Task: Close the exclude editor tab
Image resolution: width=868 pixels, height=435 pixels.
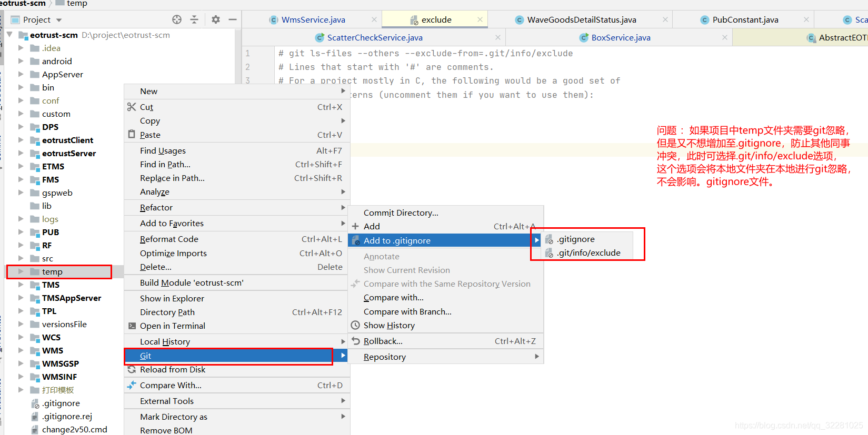Action: click(x=480, y=19)
